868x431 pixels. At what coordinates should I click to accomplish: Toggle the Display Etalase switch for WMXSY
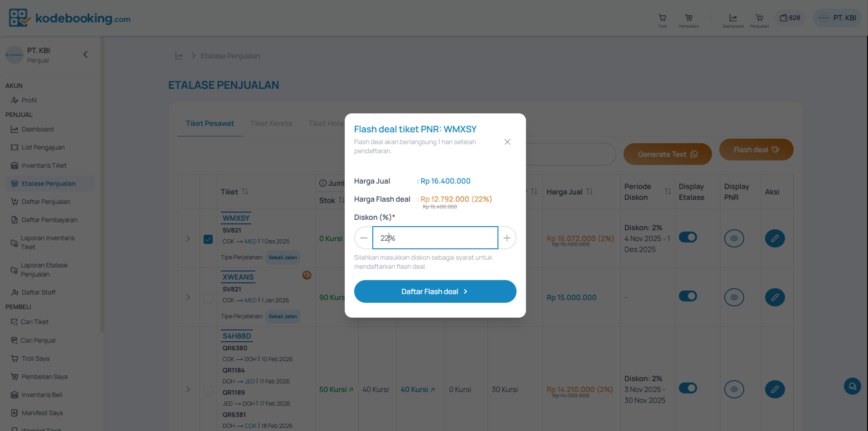(688, 237)
